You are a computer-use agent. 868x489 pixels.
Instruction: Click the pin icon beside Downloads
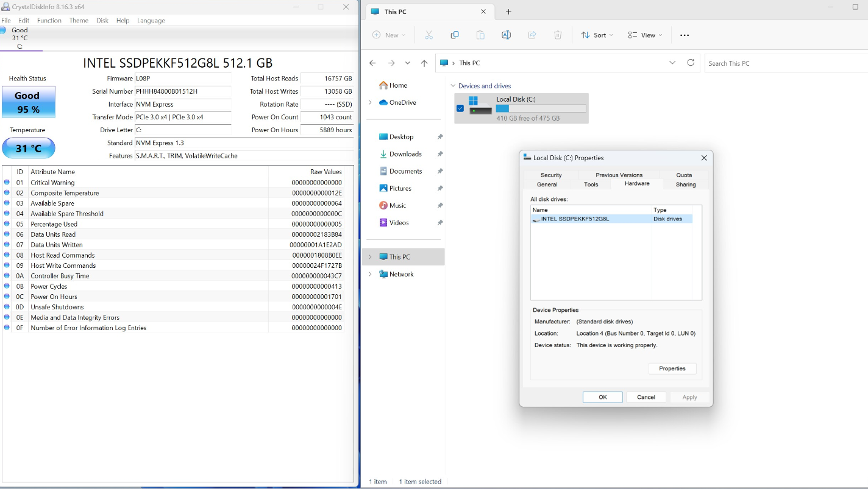[440, 154]
